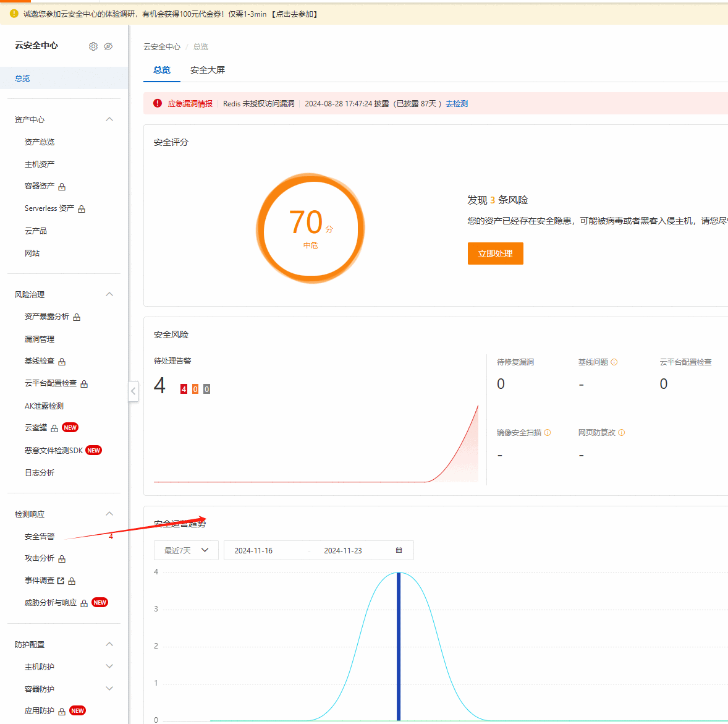Viewport: 728px width, 724px height.
Task: Click the info icon next to 基线问题
Action: (614, 362)
